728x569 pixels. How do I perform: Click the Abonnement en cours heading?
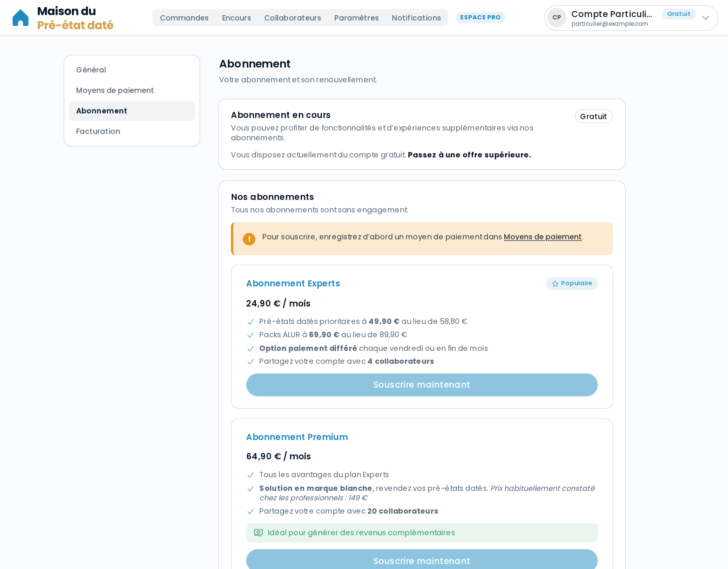(281, 115)
